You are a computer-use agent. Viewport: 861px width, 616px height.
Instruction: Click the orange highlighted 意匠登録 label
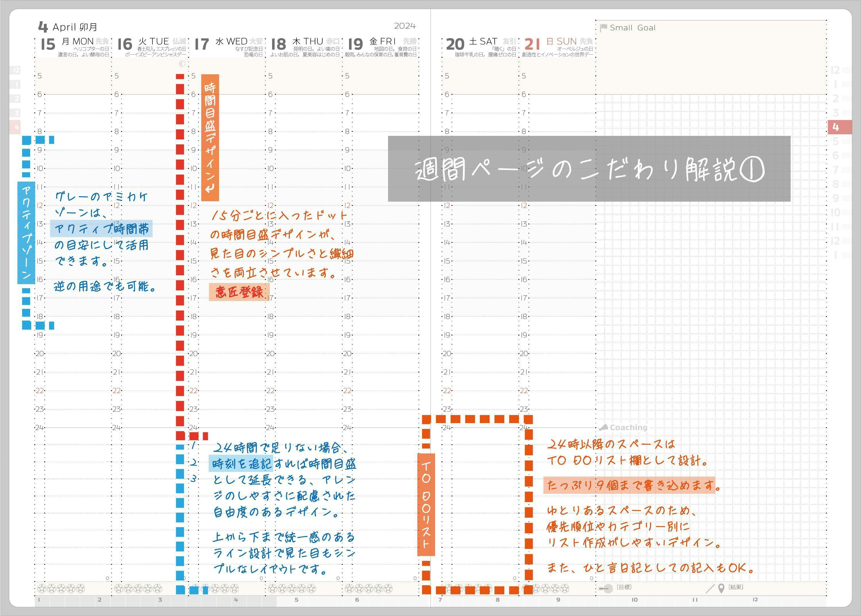pyautogui.click(x=239, y=292)
